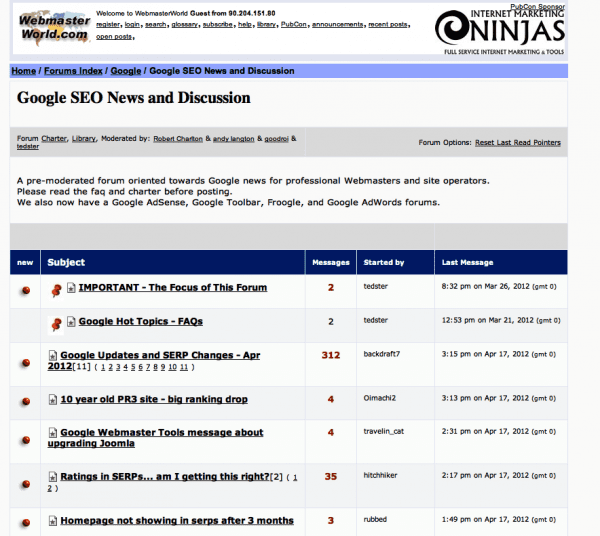Click the 35 message count
The width and height of the screenshot is (600, 536).
coord(331,477)
